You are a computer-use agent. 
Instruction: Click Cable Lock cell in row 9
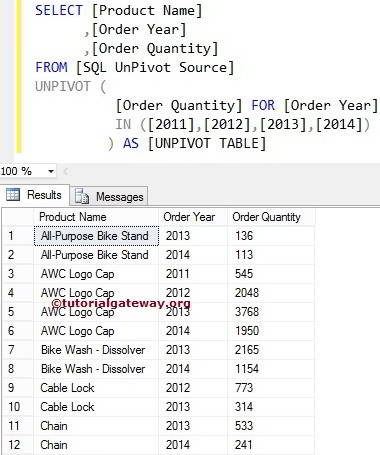pyautogui.click(x=67, y=388)
